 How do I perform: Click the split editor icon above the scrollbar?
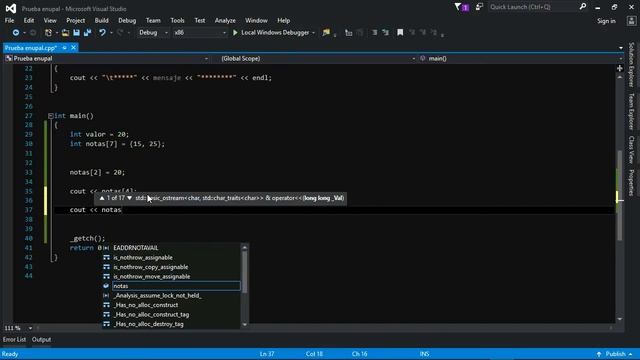(620, 68)
